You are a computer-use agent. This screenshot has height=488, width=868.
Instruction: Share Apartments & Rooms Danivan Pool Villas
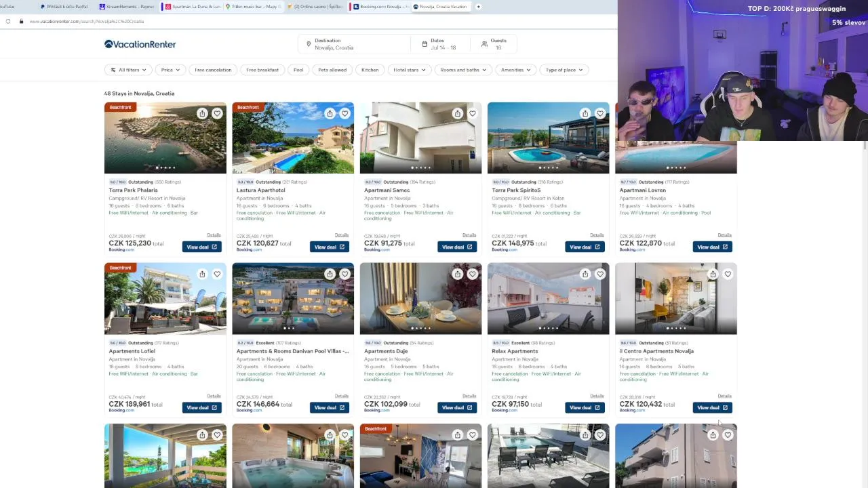coord(330,274)
